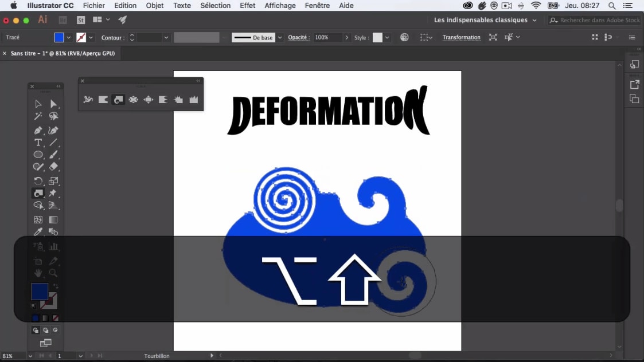Image resolution: width=644 pixels, height=362 pixels.
Task: Open 'Les indispensables classiques' workspace switcher
Action: click(485, 20)
